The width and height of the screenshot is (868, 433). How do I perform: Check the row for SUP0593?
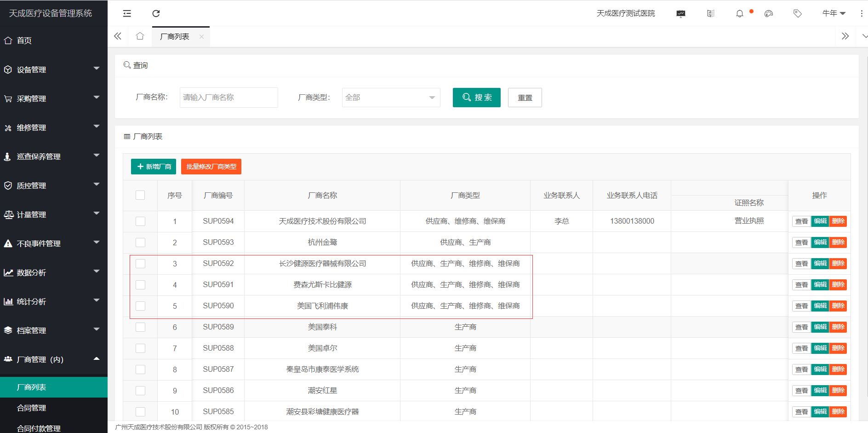point(140,242)
